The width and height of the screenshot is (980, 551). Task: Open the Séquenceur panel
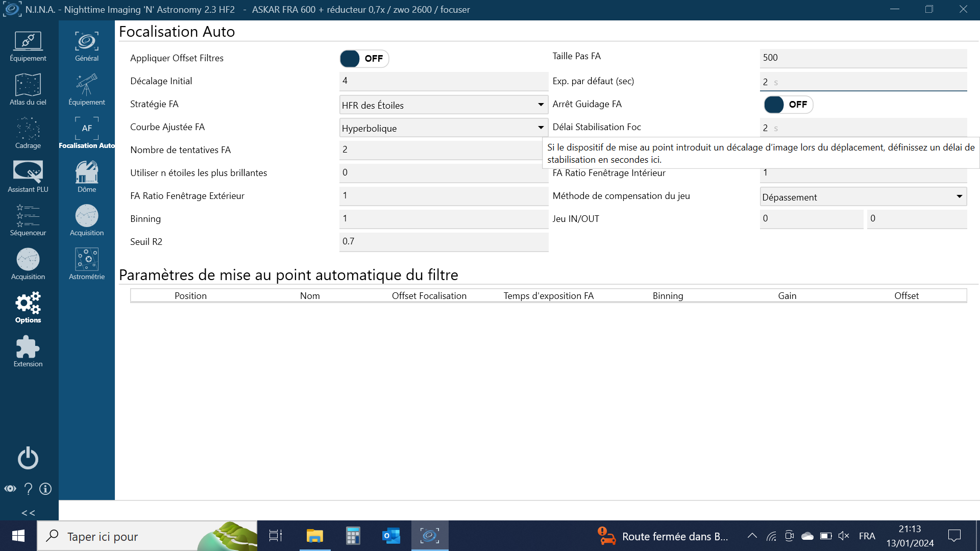(x=28, y=220)
